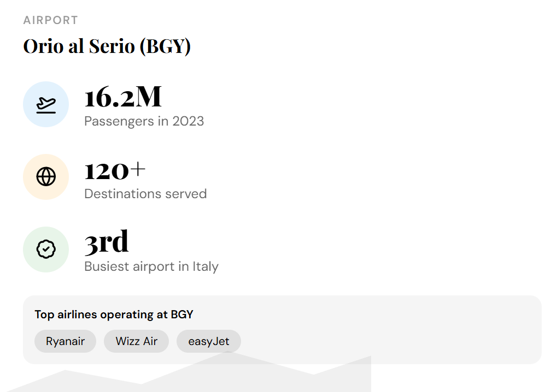Screen dimensions: 557x392
Task: Click the plus sign after 120
Action: pos(138,170)
